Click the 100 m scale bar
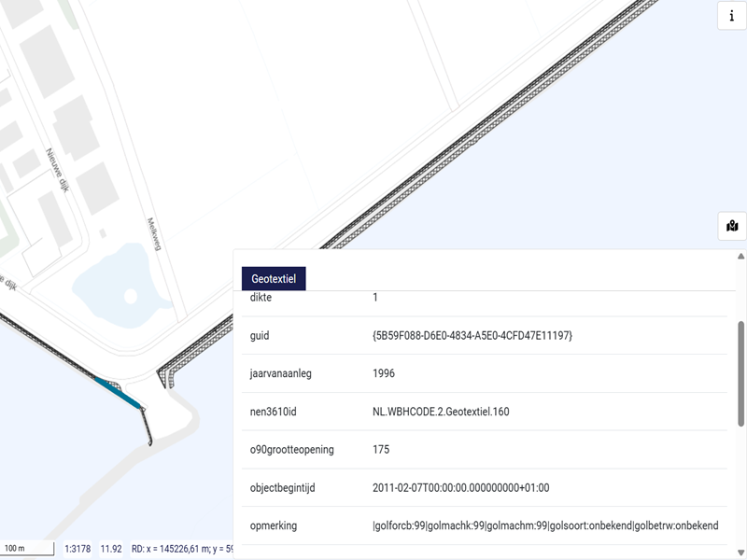The height and width of the screenshot is (560, 747). point(27,548)
